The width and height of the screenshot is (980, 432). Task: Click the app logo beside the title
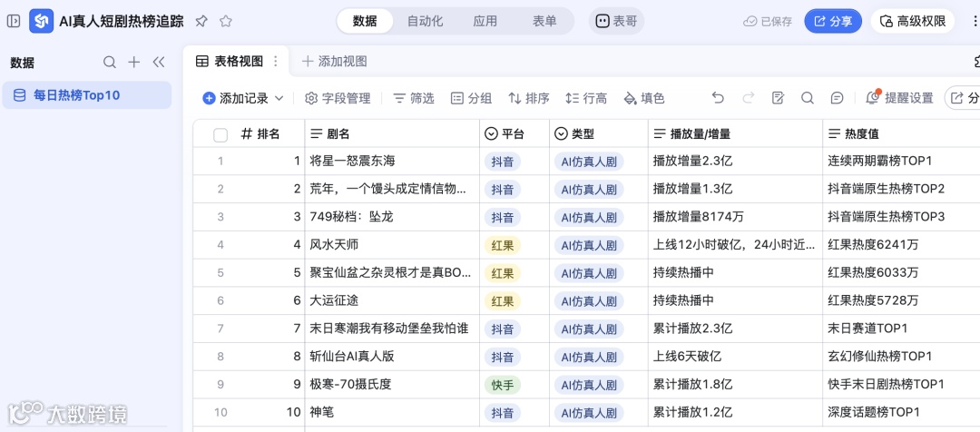(x=41, y=21)
